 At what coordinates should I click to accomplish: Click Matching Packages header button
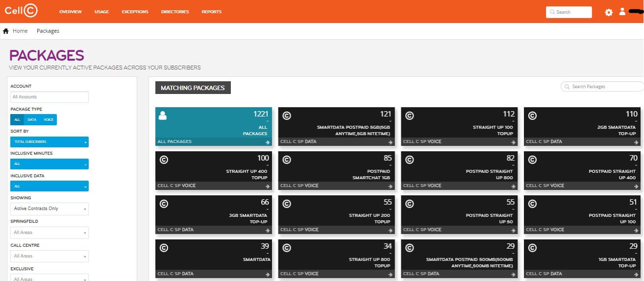pos(193,88)
